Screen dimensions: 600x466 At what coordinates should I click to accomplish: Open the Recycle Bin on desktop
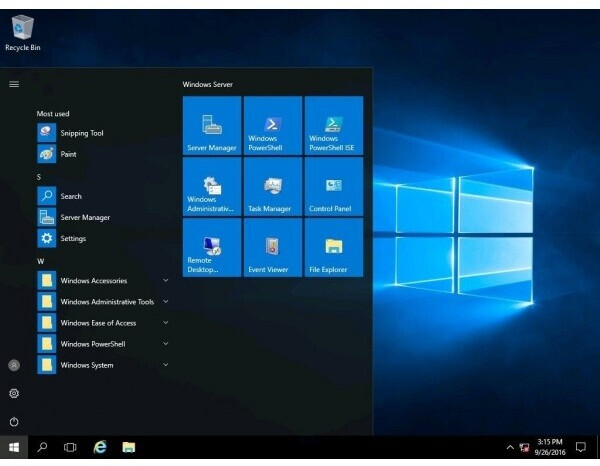coord(22,32)
